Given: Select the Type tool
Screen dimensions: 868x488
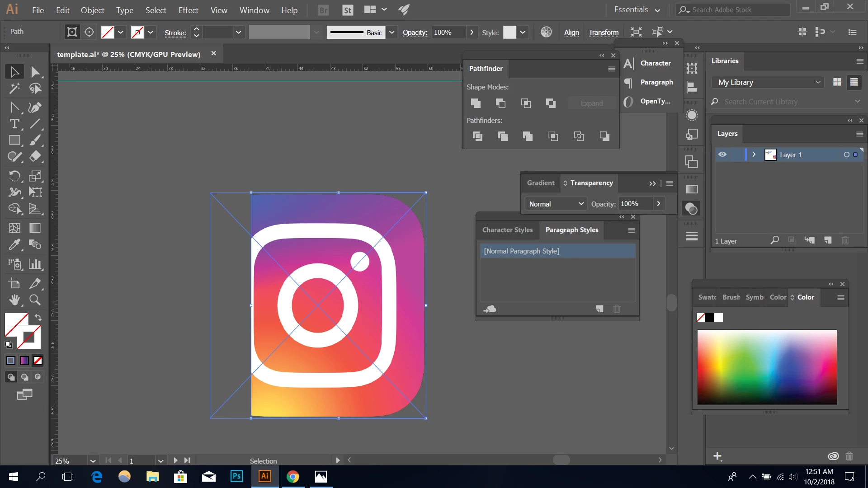Looking at the screenshot, I should pos(14,124).
